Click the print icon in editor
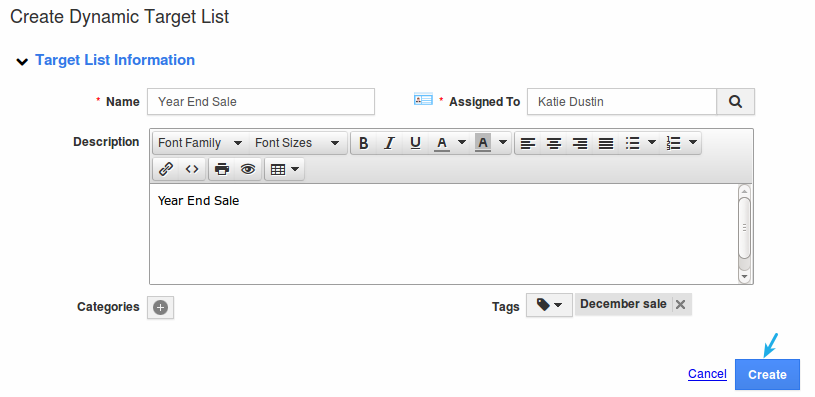This screenshot has height=397, width=815. click(222, 169)
